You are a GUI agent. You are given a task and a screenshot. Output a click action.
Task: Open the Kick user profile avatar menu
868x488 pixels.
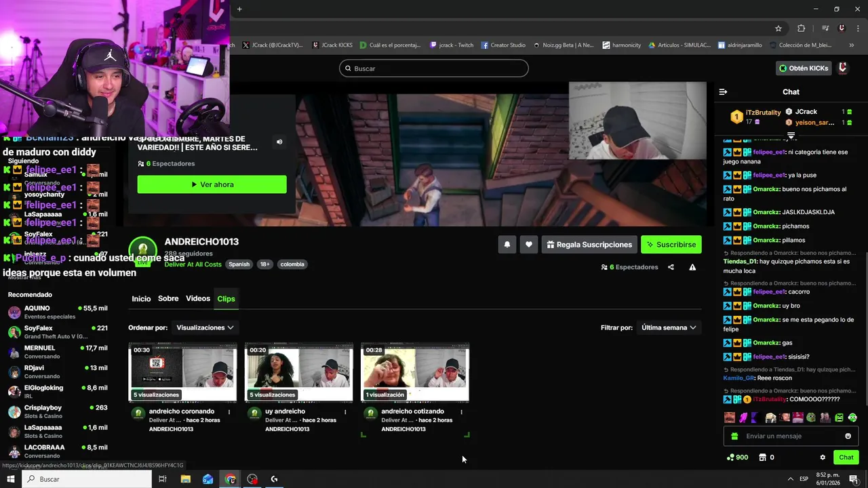pyautogui.click(x=843, y=68)
